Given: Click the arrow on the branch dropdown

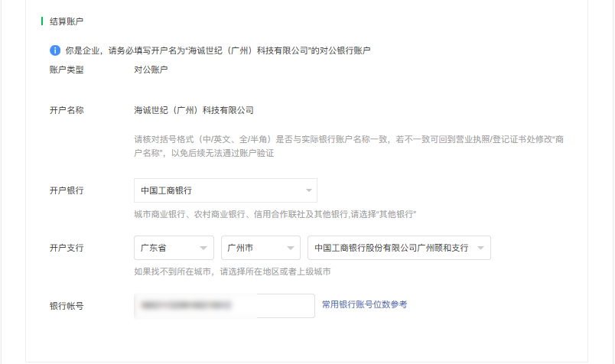Looking at the screenshot, I should click(x=481, y=248).
